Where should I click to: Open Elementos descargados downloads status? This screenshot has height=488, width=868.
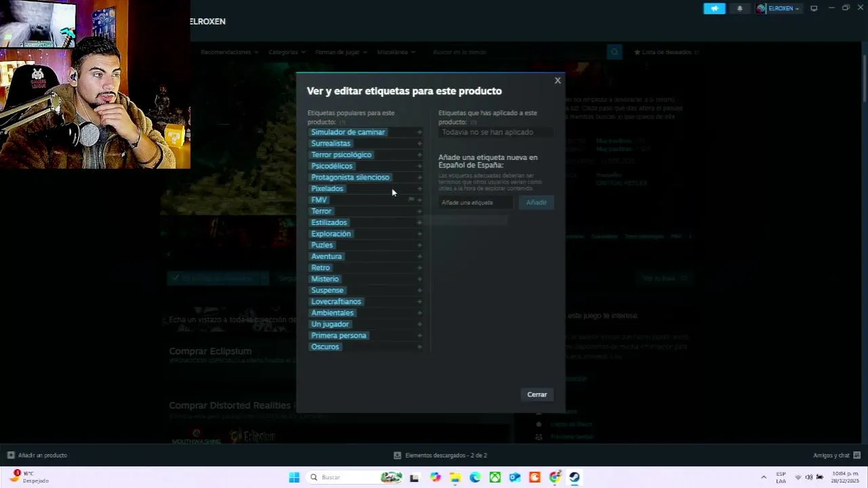pyautogui.click(x=440, y=455)
